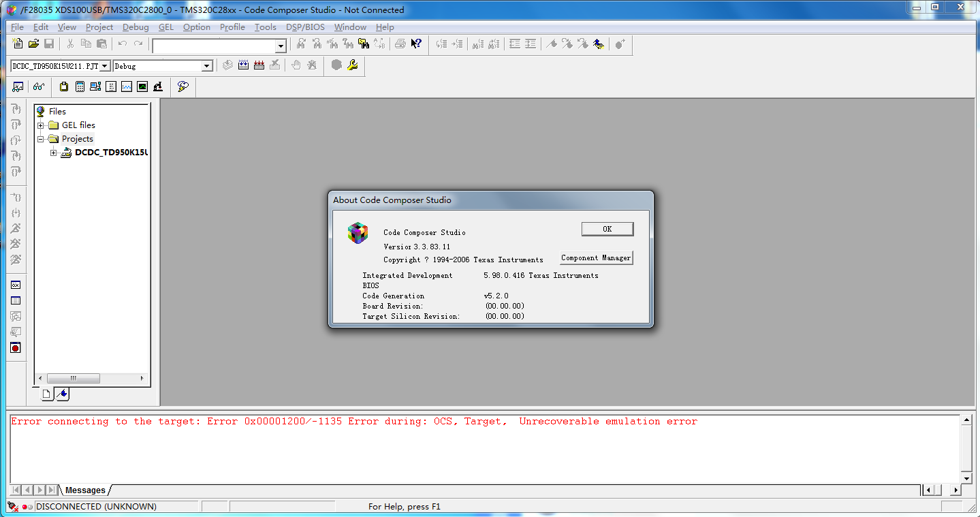Click the '0x' memory icon in side toolbar

tap(16, 285)
